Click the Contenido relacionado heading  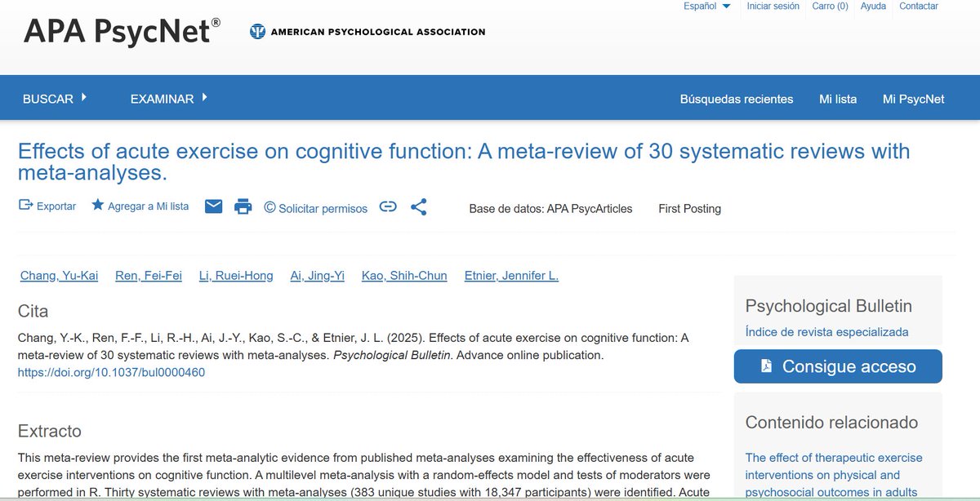pyautogui.click(x=831, y=423)
